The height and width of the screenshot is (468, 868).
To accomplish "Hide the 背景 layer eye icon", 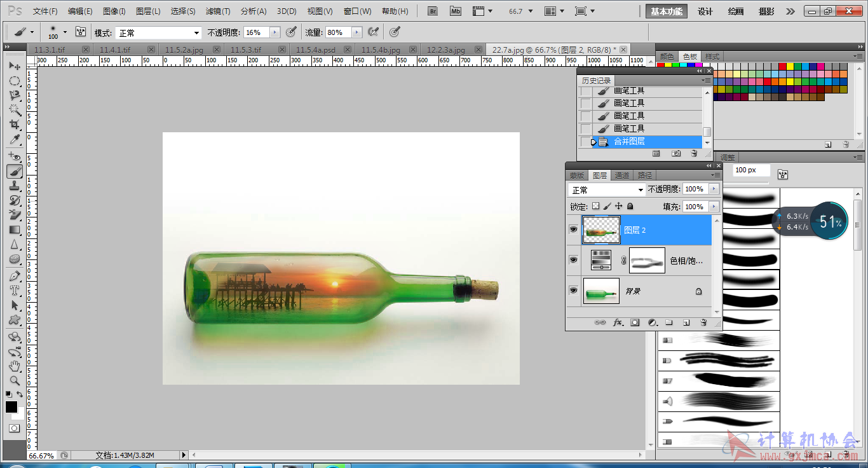I will coord(573,291).
